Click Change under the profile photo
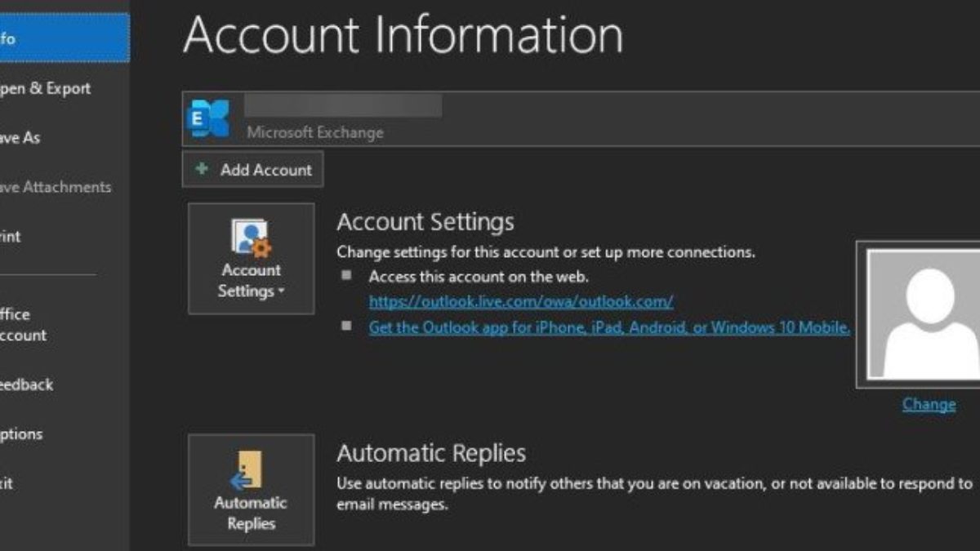This screenshot has height=551, width=980. [929, 404]
